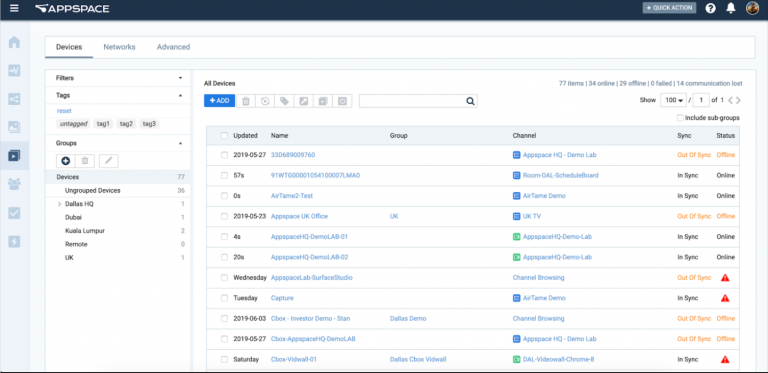The image size is (768, 373).
Task: Expand the Dallas HQ group tree
Action: 60,204
